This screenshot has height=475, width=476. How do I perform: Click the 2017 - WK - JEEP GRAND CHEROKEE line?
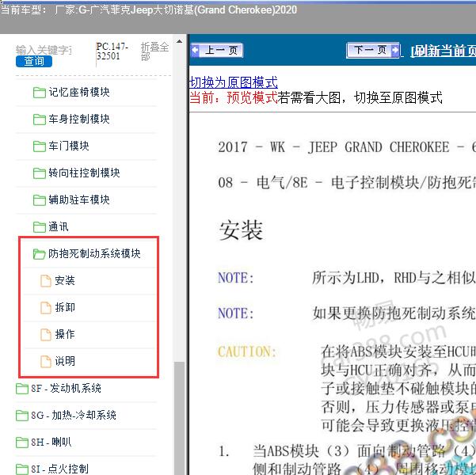[x=347, y=147]
